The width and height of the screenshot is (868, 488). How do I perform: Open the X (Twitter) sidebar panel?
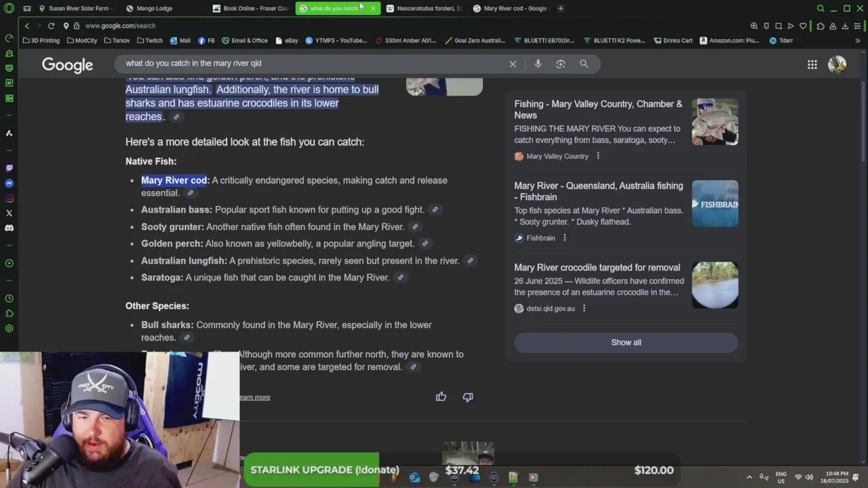pyautogui.click(x=9, y=213)
